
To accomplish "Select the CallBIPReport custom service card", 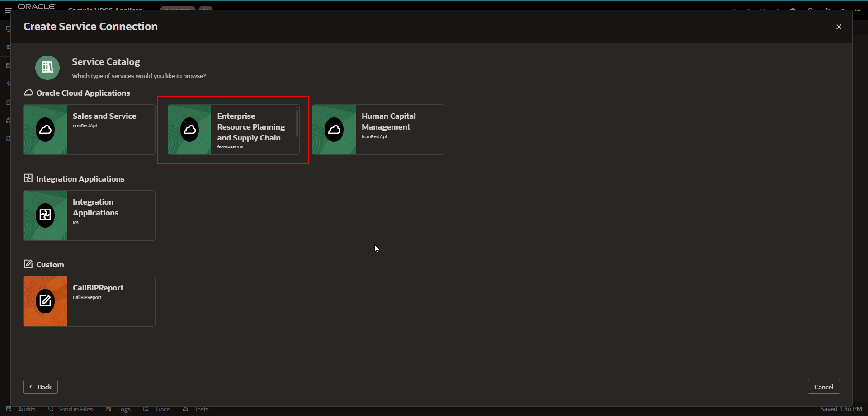I will pyautogui.click(x=89, y=301).
